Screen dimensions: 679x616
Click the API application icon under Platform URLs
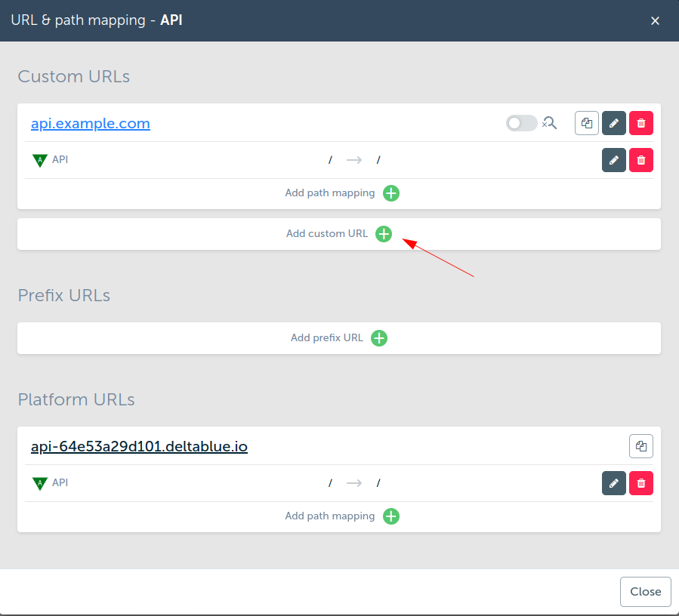[40, 484]
